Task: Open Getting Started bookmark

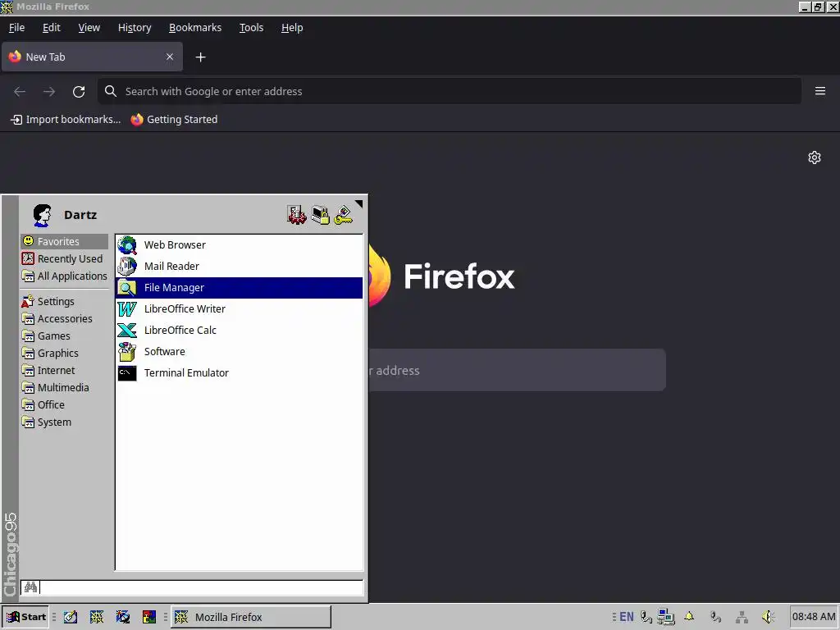Action: point(174,120)
